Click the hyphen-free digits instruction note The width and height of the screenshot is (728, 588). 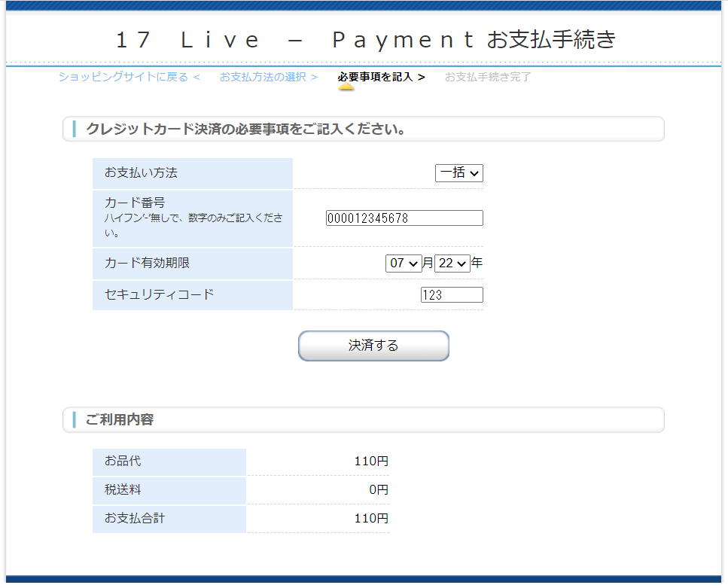193,225
